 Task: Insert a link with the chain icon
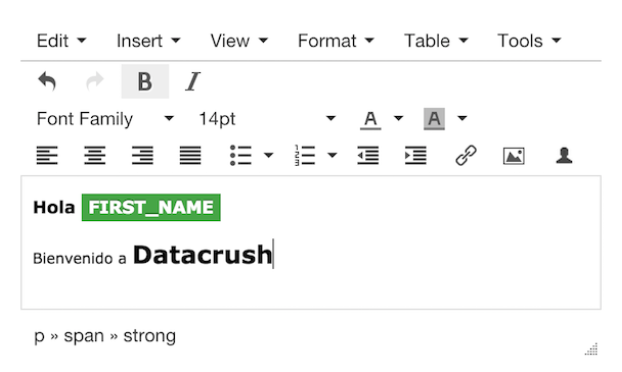tap(466, 155)
